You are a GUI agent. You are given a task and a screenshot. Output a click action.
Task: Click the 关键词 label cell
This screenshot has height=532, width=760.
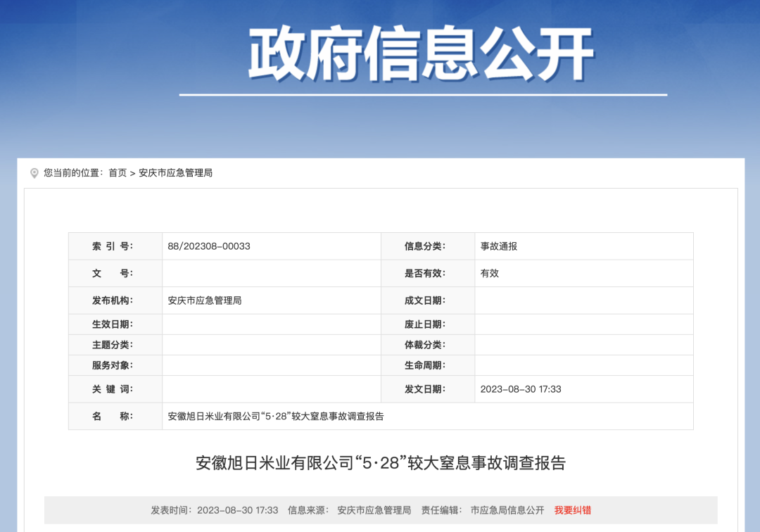point(113,389)
